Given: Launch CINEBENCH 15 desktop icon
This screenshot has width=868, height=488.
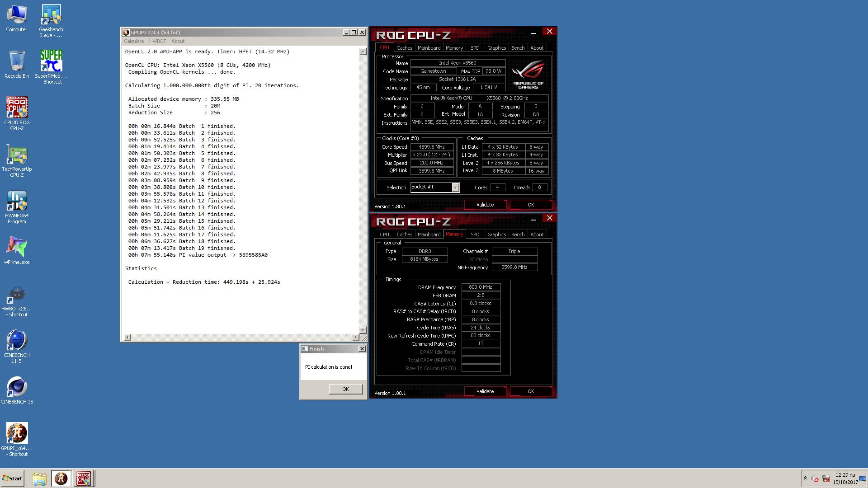Looking at the screenshot, I should 17,390.
